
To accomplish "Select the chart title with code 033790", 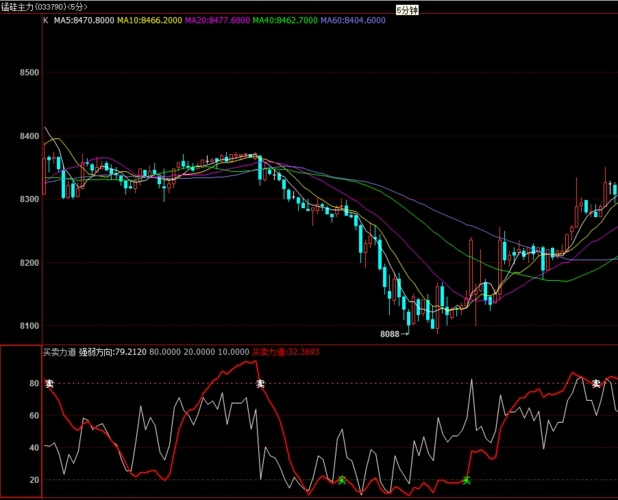I will pyautogui.click(x=44, y=7).
